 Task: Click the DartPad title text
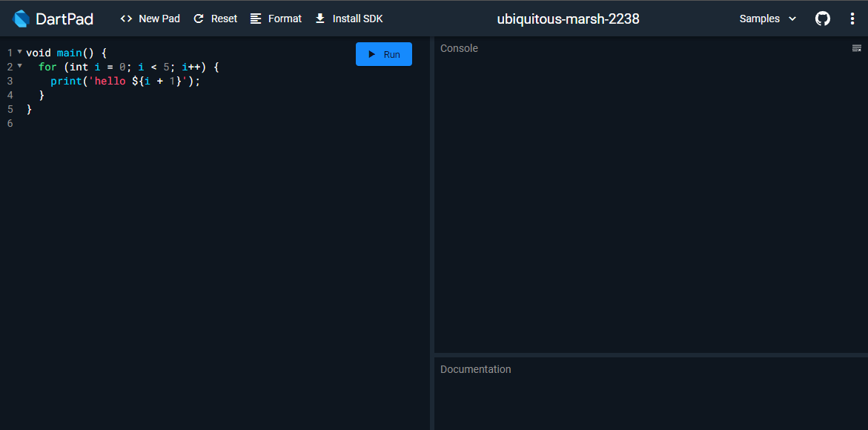tap(64, 19)
